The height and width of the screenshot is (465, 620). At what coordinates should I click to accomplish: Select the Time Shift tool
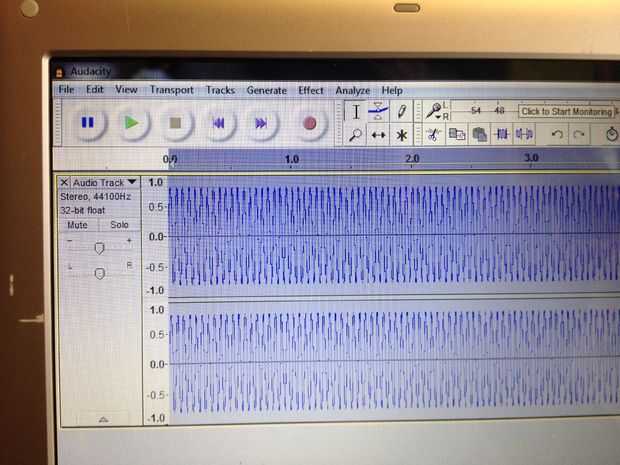click(x=378, y=135)
